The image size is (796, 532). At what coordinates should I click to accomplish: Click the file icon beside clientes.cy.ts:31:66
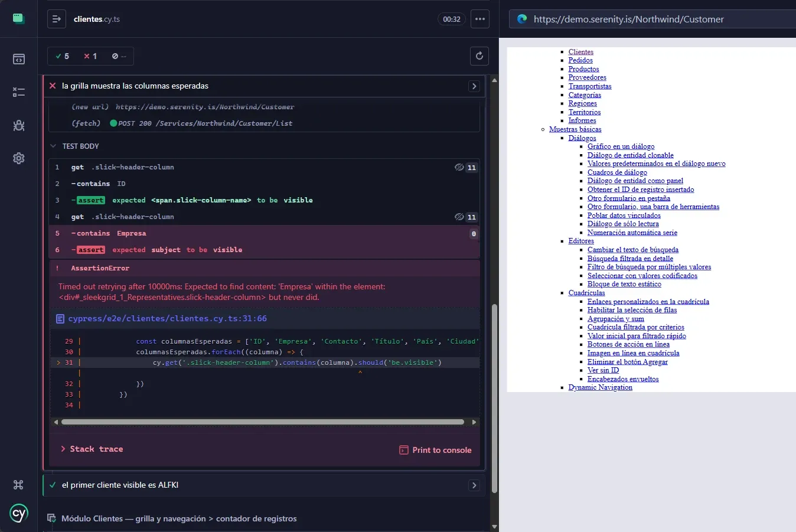tap(60, 319)
